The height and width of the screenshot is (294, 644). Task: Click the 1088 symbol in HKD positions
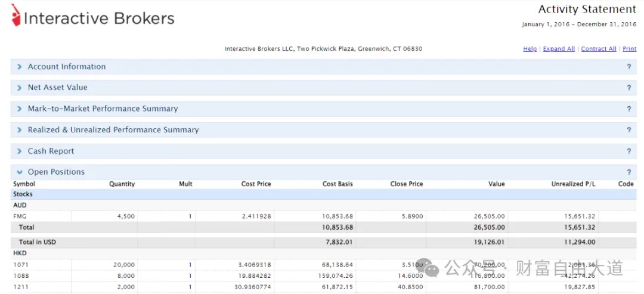(x=20, y=276)
